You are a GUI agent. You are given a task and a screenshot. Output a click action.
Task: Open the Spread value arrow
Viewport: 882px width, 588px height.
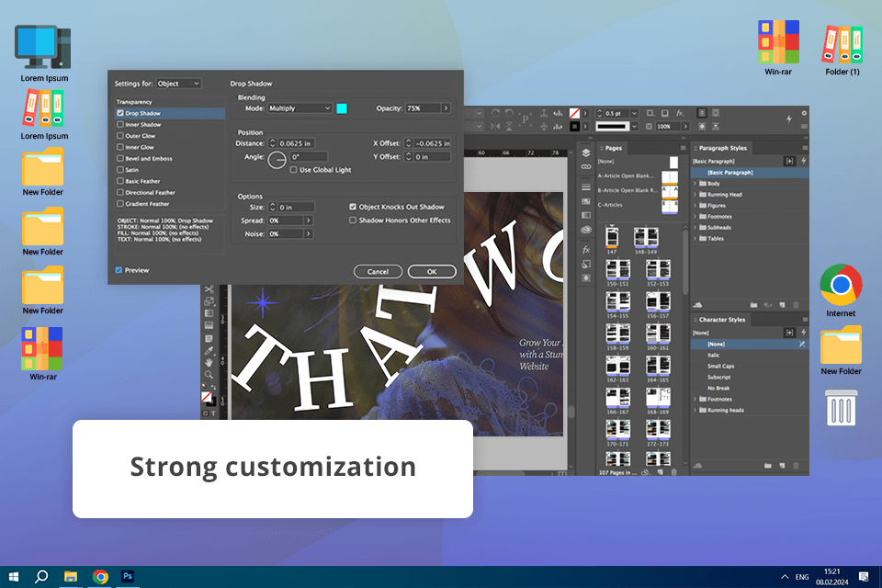click(x=309, y=220)
